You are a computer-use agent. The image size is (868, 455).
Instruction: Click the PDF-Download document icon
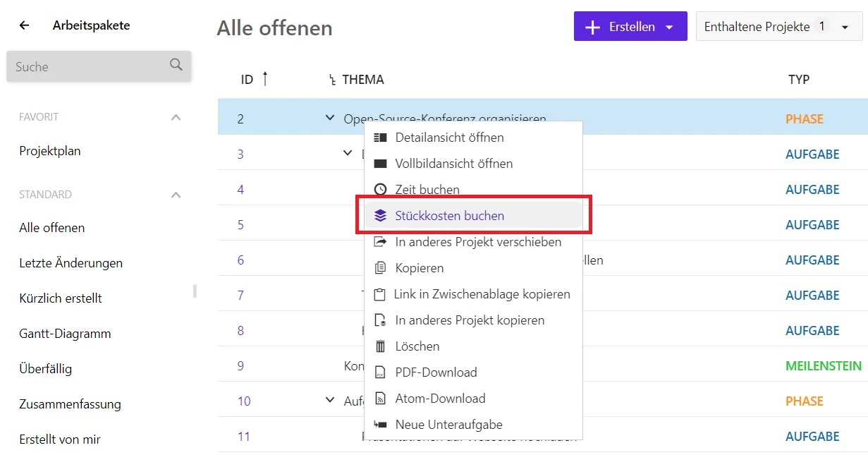click(381, 372)
